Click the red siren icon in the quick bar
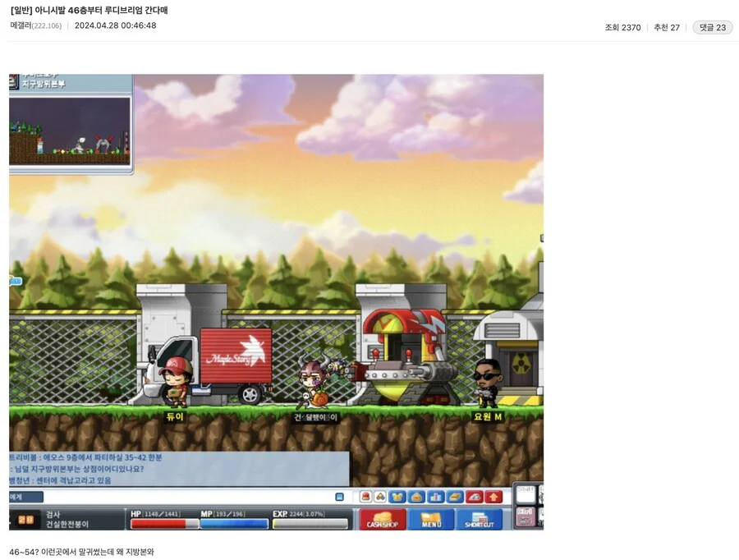This screenshot has width=739, height=560. coord(365,497)
